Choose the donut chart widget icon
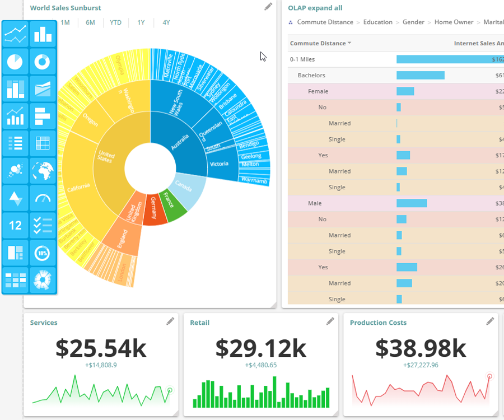This screenshot has height=420, width=504. [43, 62]
